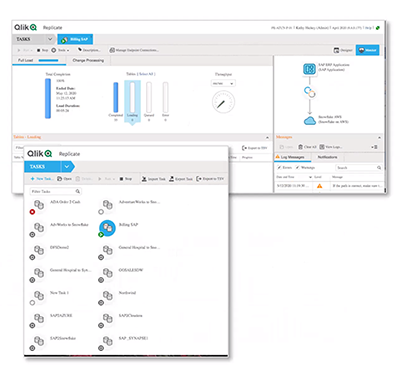
Task: Click the green status icon beside Help
Action: pos(378,28)
